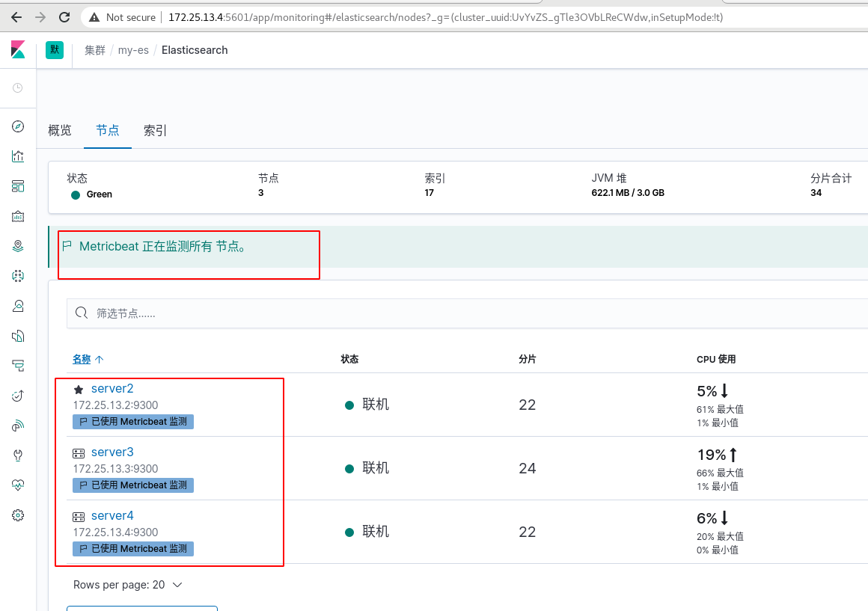Image resolution: width=868 pixels, height=611 pixels.
Task: Open Visualize chart icon in sidebar
Action: (18, 156)
